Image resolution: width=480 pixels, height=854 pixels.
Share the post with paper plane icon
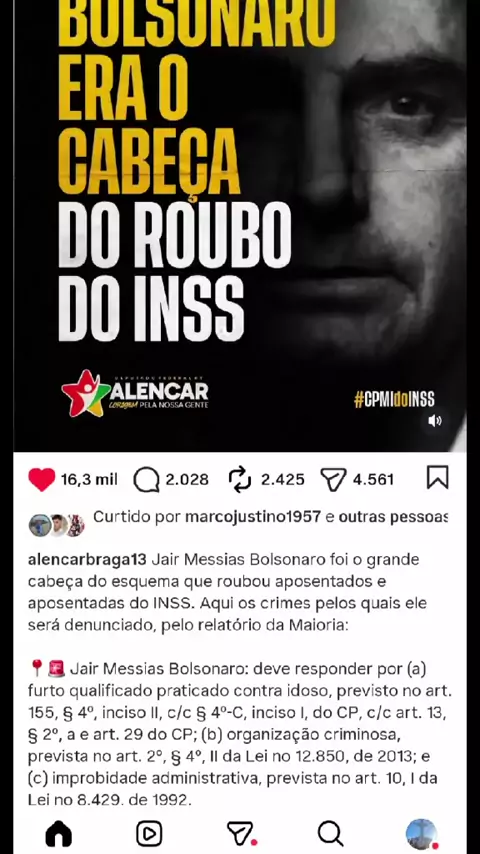click(333, 480)
